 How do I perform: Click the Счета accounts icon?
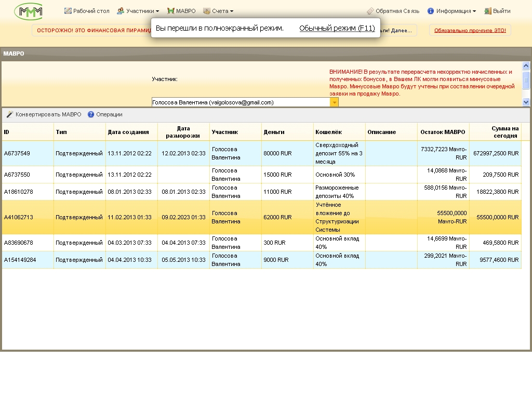point(207,11)
